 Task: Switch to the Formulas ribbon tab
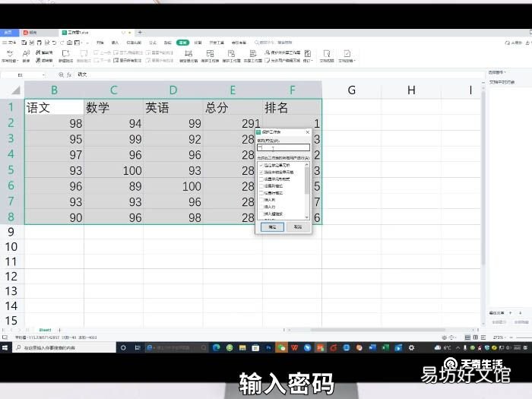[x=153, y=43]
